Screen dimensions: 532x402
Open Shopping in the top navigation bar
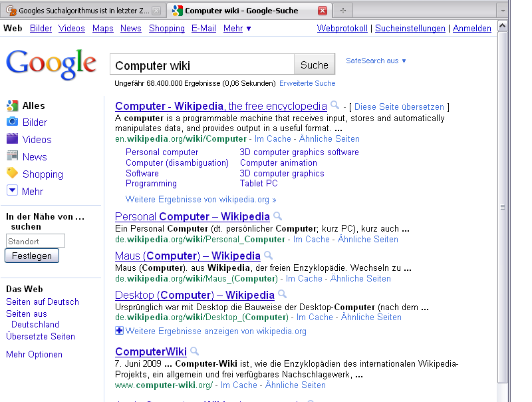(x=167, y=29)
